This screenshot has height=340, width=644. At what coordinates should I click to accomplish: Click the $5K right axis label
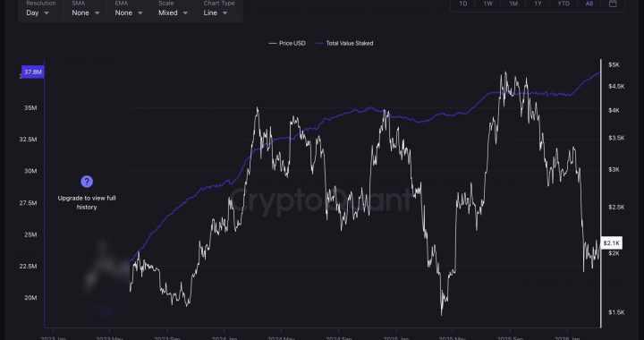coord(614,65)
